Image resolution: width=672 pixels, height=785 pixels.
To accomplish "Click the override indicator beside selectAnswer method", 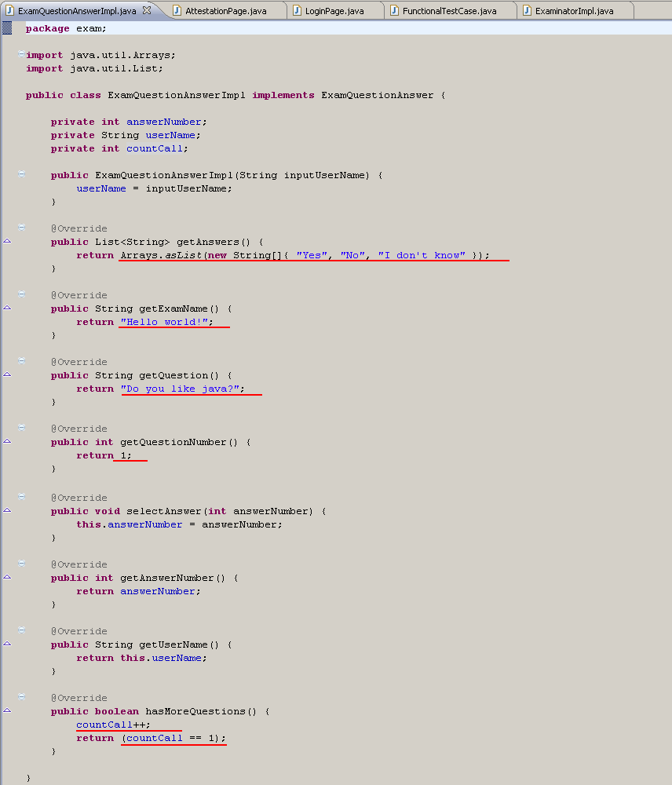I will [x=7, y=510].
